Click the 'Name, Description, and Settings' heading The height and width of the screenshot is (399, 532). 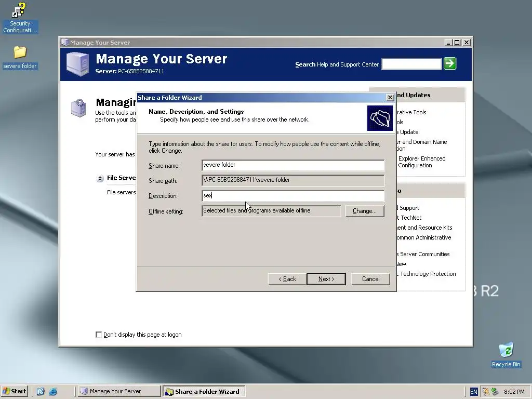coord(196,112)
